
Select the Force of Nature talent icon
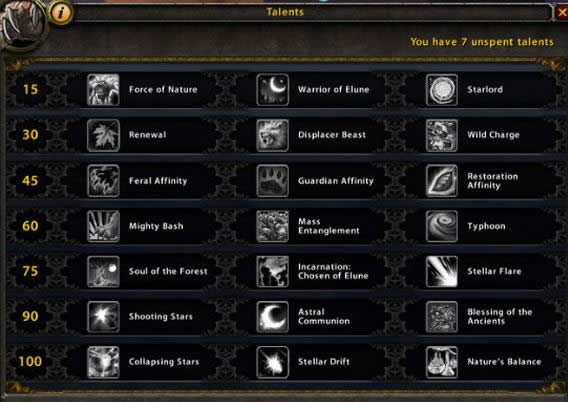pyautogui.click(x=103, y=90)
